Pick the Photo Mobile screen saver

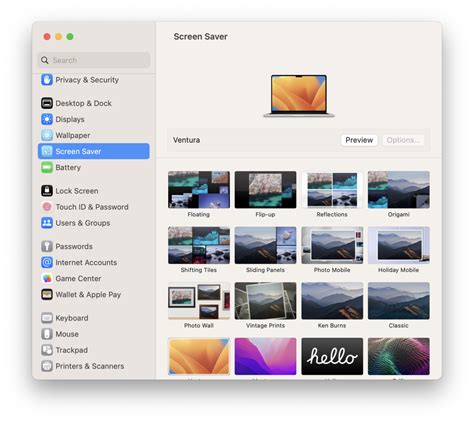[332, 245]
